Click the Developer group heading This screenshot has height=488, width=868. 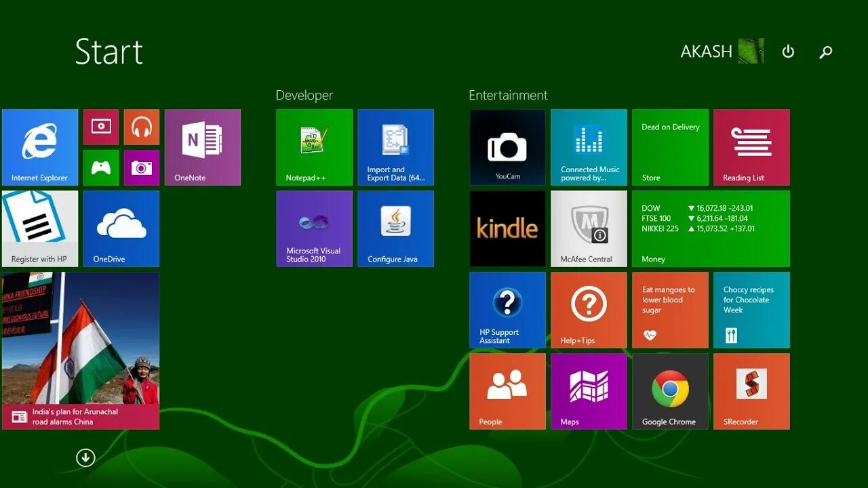[x=304, y=96]
